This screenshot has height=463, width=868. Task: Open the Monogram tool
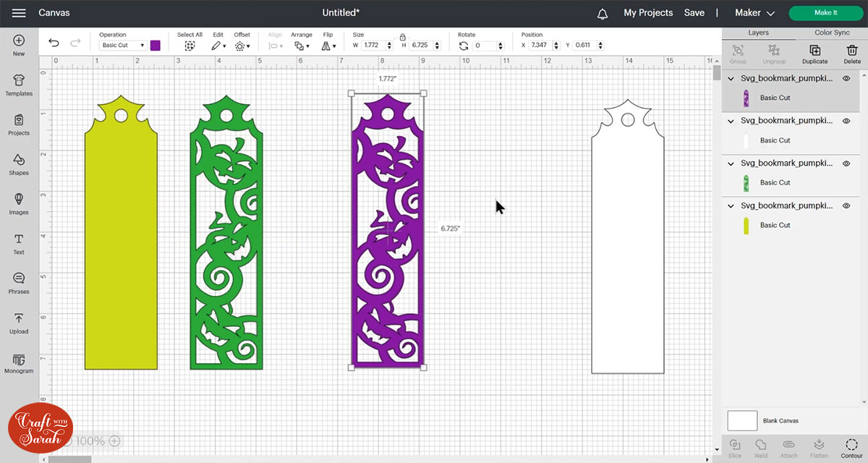click(19, 362)
